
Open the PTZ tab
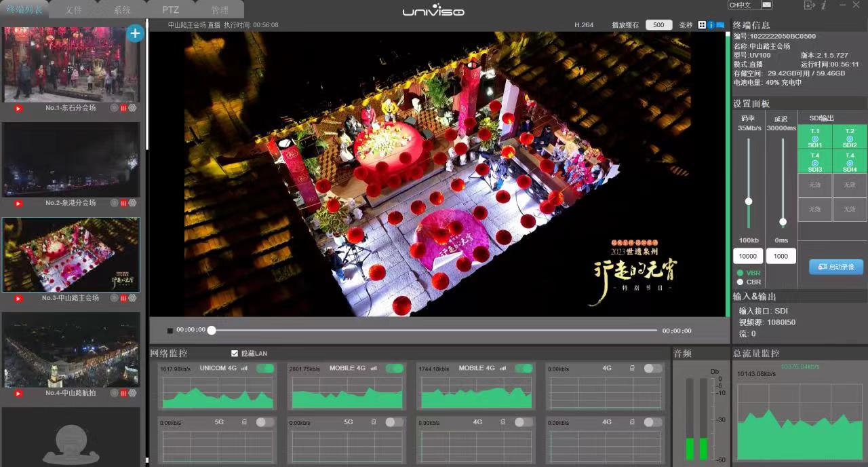tap(171, 10)
